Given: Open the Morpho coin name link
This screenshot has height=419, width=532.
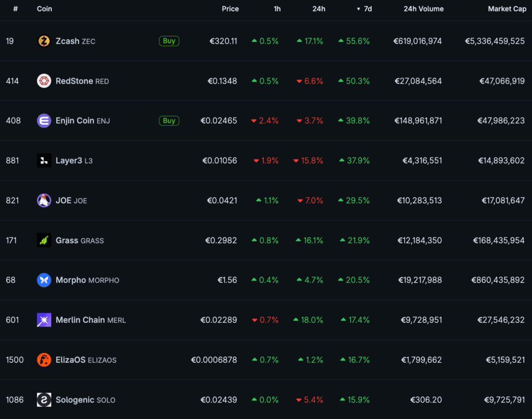Looking at the screenshot, I should [71, 280].
